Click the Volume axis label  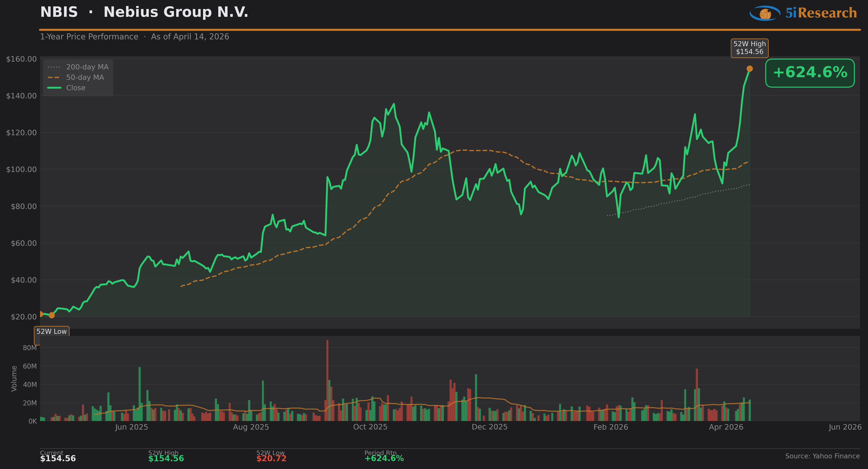[14, 378]
